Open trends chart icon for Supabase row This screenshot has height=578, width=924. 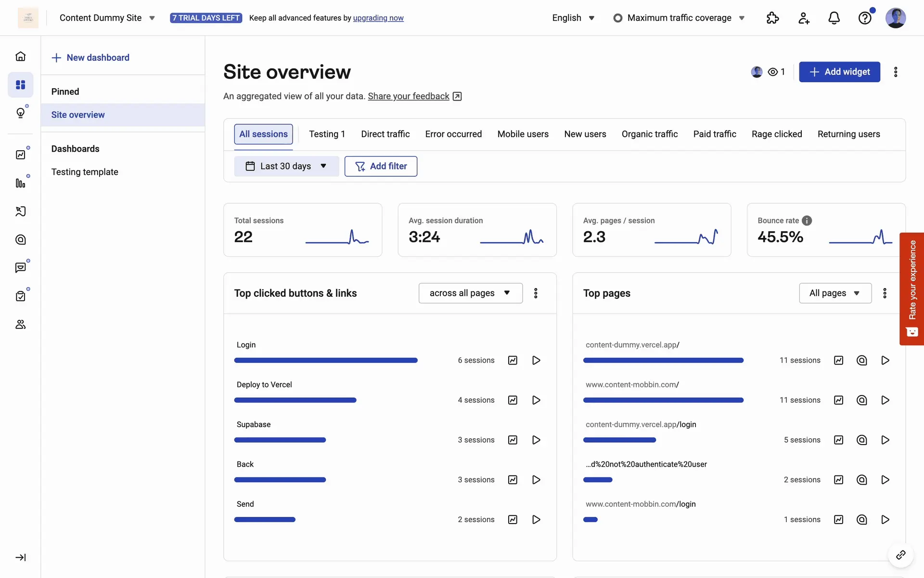point(513,440)
